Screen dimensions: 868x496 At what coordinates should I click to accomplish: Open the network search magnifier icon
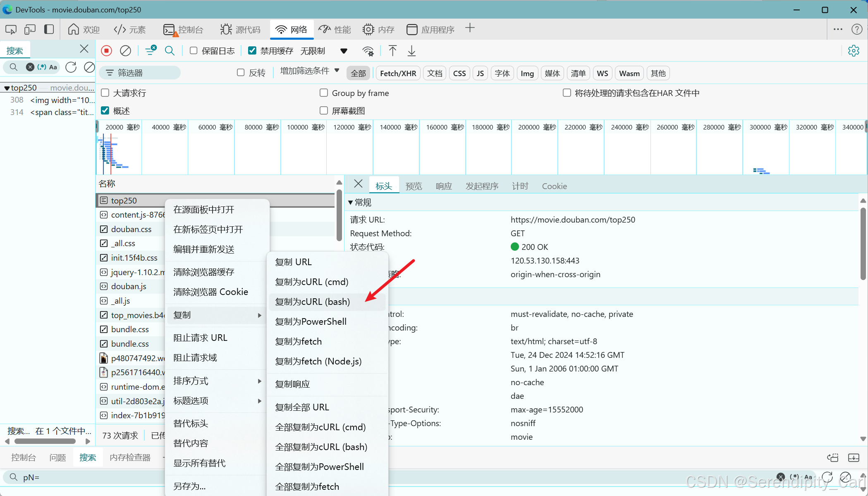(170, 50)
